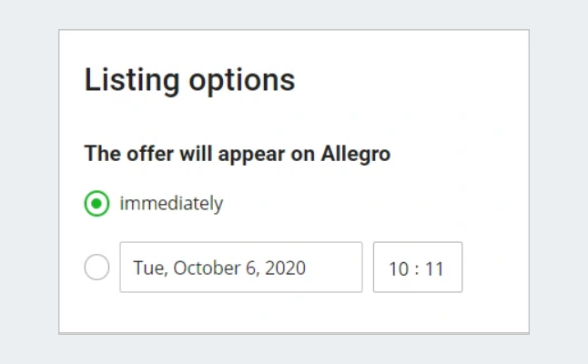The image size is (588, 364).
Task: Click the hour value "10" in time field
Action: point(398,268)
